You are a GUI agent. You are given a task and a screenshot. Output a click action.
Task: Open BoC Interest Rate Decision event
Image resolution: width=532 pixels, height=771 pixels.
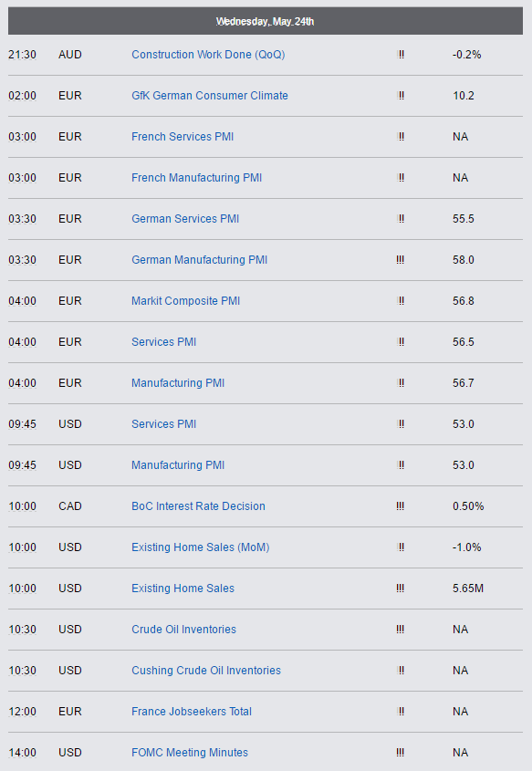point(198,506)
